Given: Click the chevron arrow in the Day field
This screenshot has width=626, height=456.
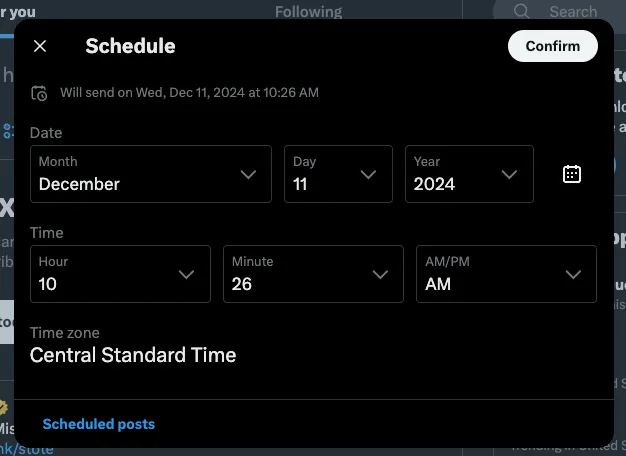Looking at the screenshot, I should coord(368,174).
